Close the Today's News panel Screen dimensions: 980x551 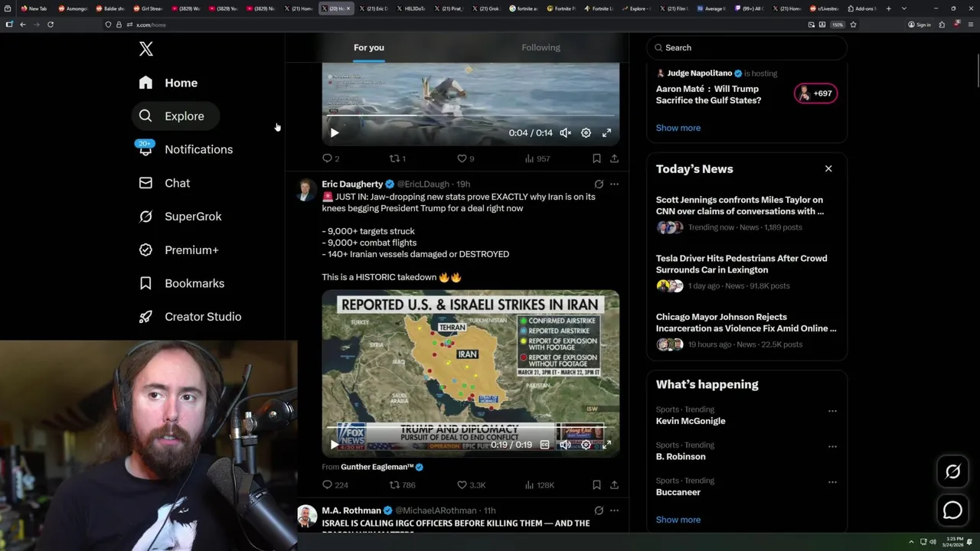coord(828,168)
